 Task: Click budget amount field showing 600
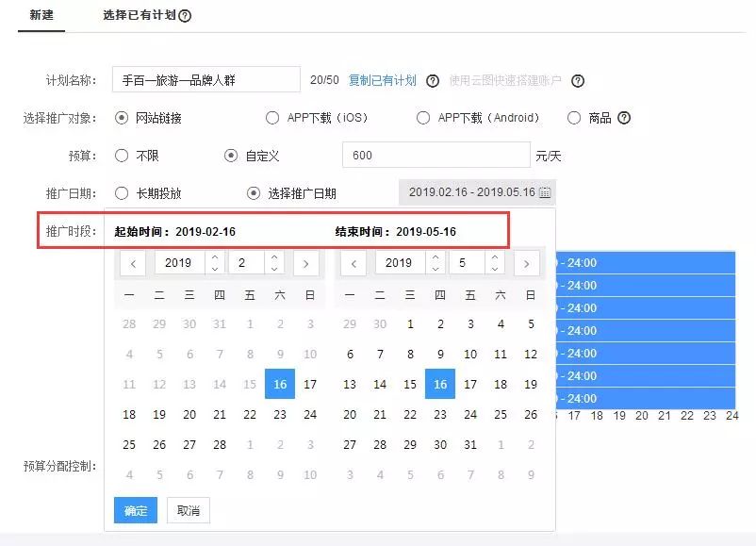click(436, 155)
